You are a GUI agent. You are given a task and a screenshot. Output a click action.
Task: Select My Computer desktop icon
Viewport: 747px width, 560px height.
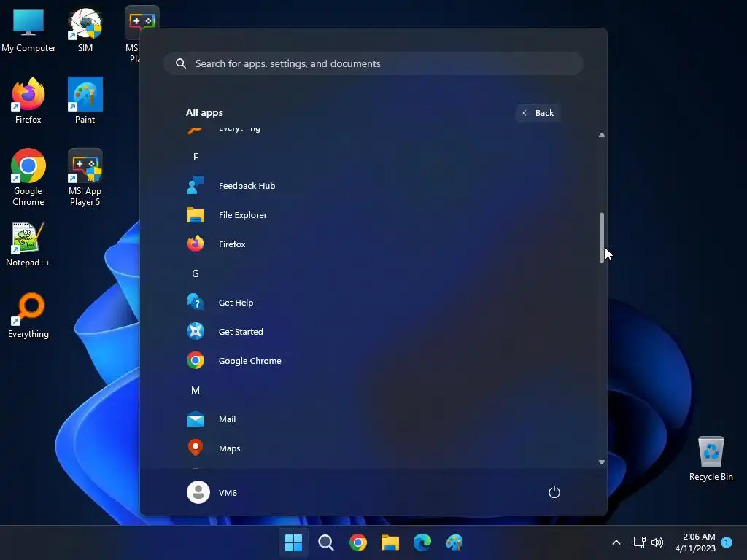click(x=28, y=30)
